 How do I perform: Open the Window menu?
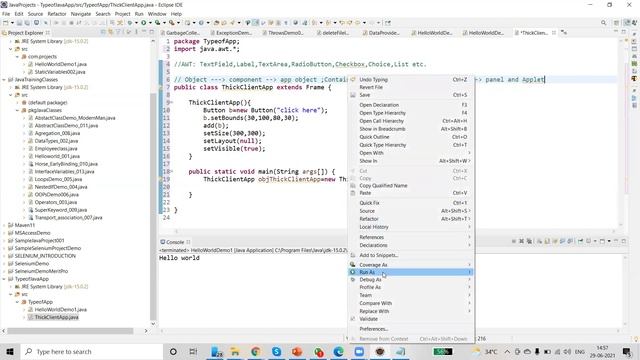[x=157, y=14]
